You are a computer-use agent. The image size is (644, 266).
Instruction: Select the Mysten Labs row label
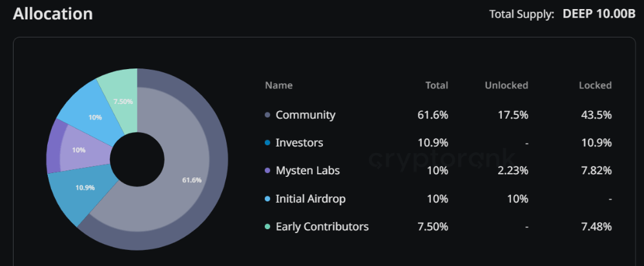pos(307,170)
